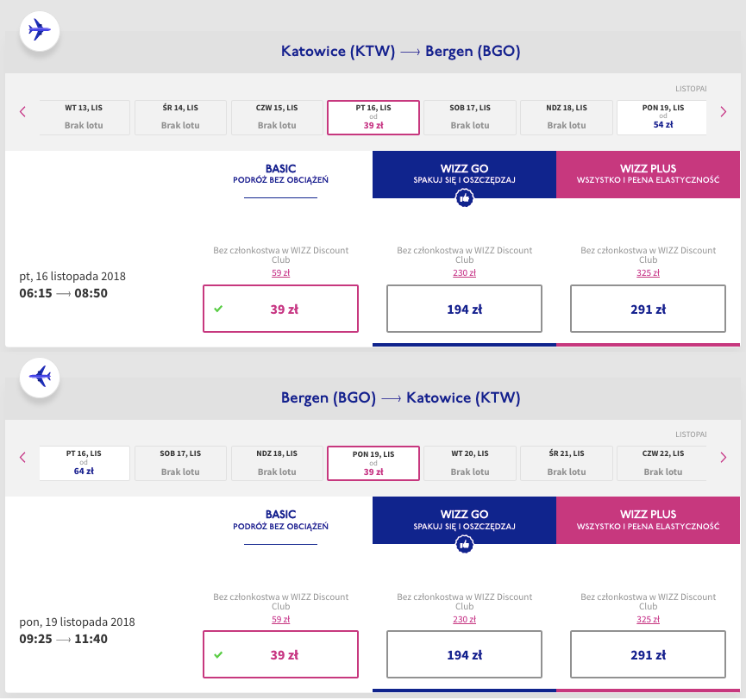Show earlier dates for Bergen to Katowice
Screen dimensions: 746x700
(x=22, y=457)
